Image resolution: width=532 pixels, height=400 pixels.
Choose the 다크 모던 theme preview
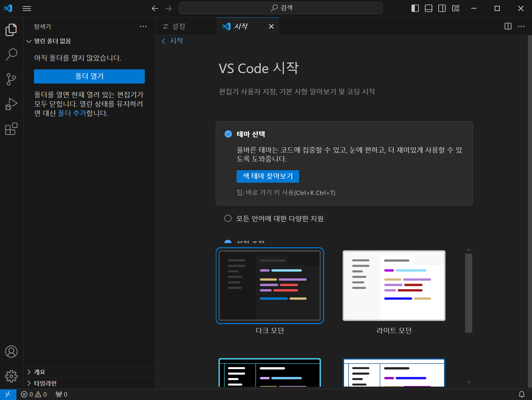point(270,286)
